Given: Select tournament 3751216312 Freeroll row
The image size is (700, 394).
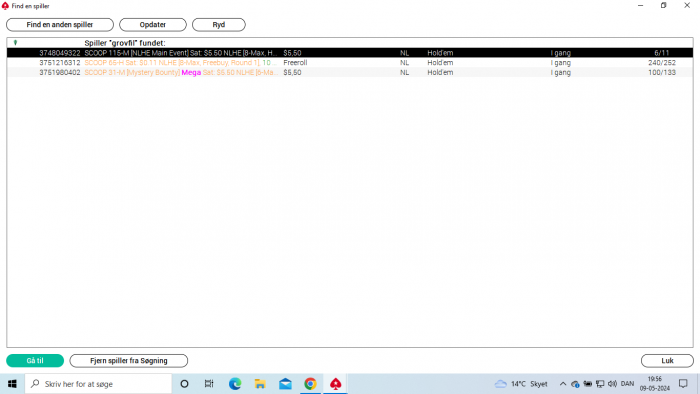Looking at the screenshot, I should coord(350,62).
